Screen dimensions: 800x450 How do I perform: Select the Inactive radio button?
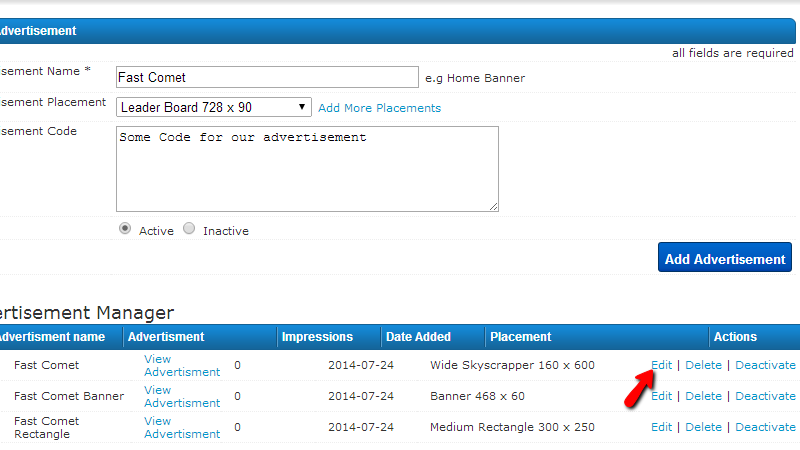click(189, 229)
